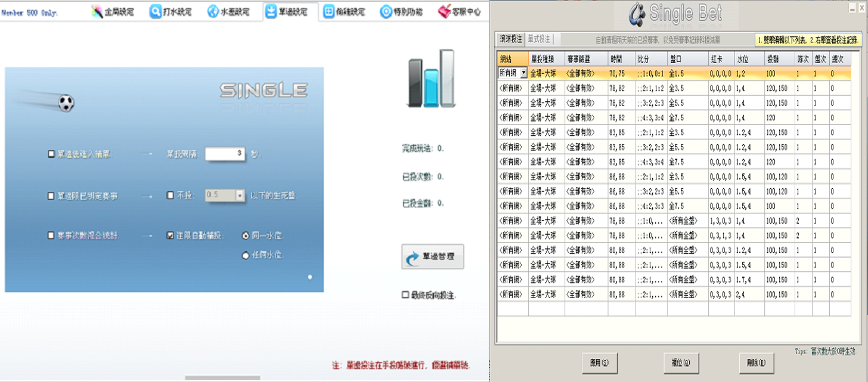Click the 紅卡 column header

coord(721,59)
